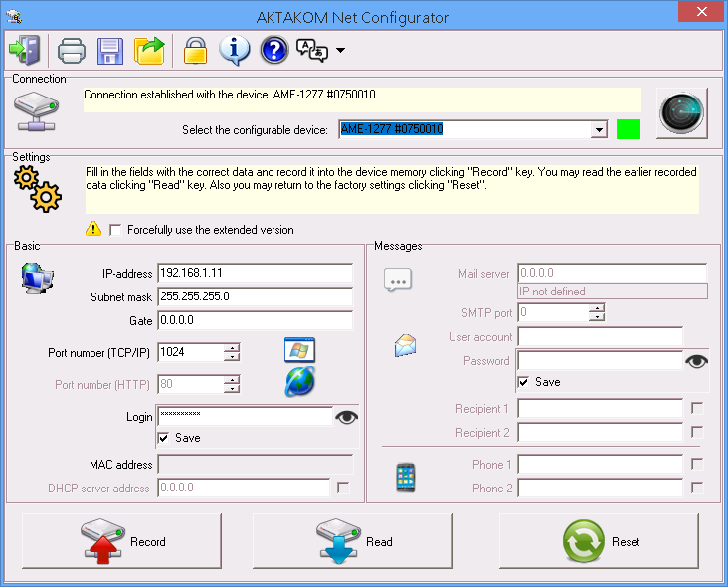
Task: Click the Reset button
Action: click(599, 541)
